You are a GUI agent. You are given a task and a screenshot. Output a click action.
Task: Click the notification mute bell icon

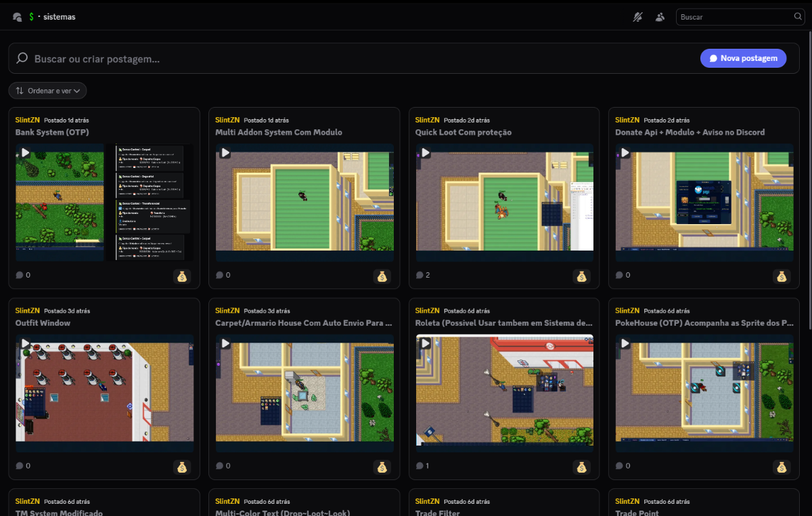point(637,17)
